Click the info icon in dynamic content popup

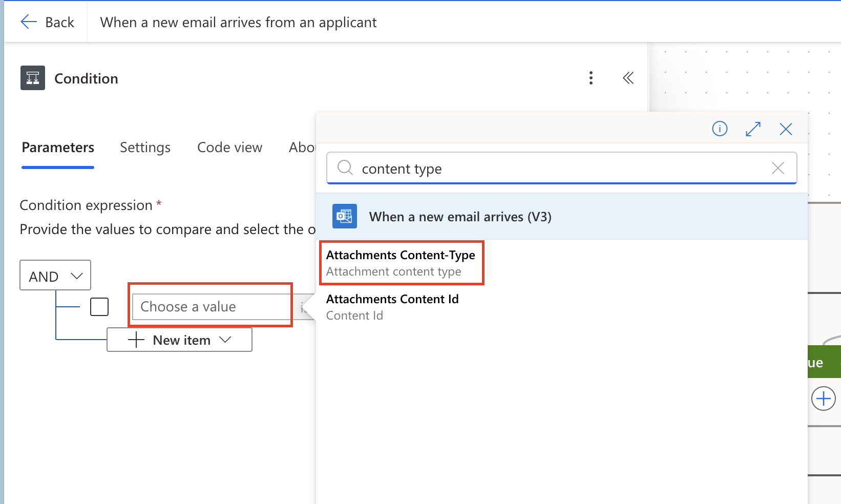(720, 129)
